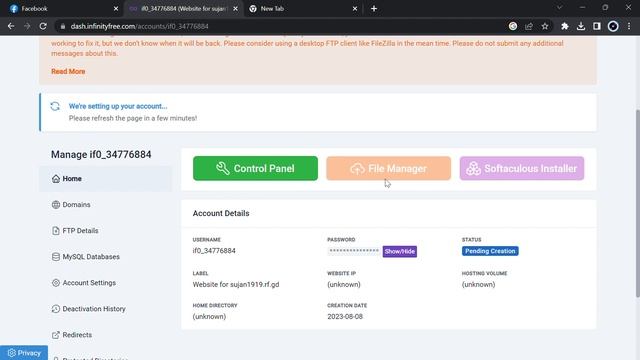
Task: Open the downloads icon
Action: tap(581, 26)
